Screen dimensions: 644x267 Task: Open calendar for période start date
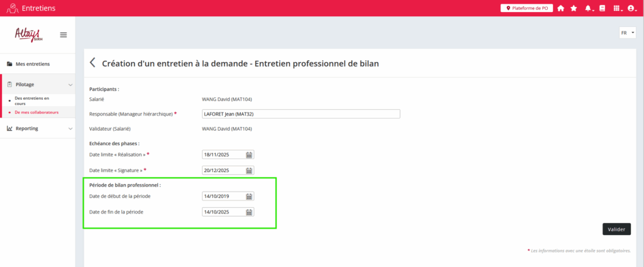(x=249, y=196)
